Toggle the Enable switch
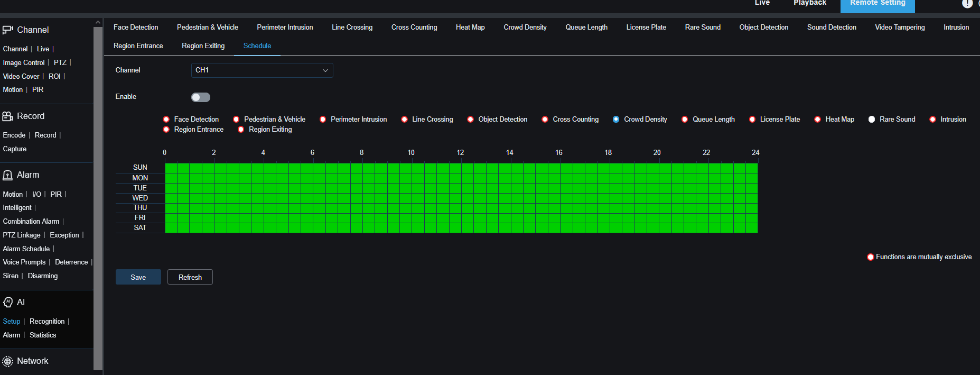 [201, 97]
